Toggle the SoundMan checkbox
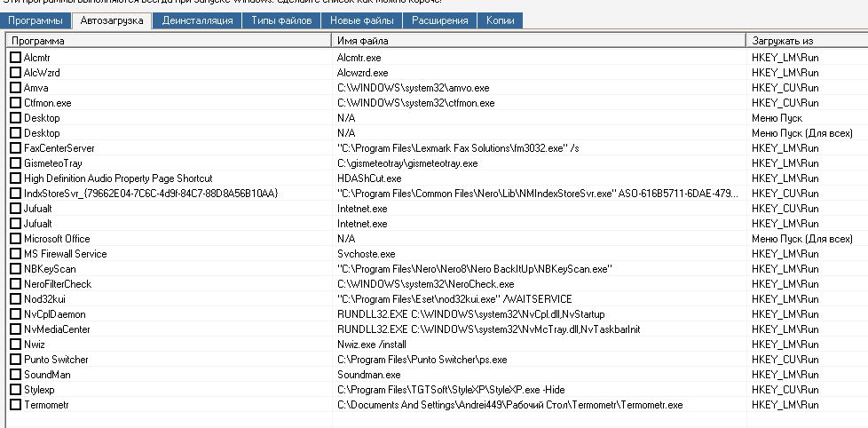Viewport: 868px width, 428px height. click(15, 375)
